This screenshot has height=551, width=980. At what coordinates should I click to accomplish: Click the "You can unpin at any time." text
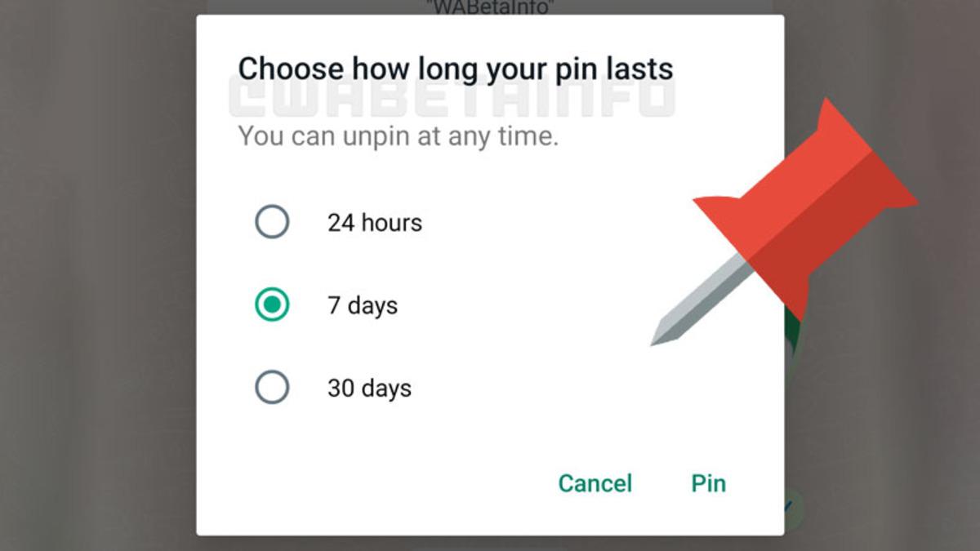pos(398,136)
